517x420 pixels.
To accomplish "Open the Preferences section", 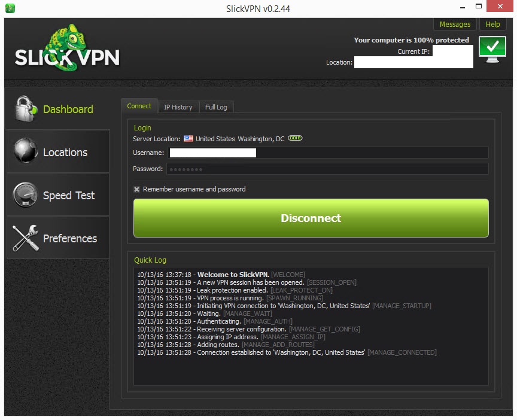I will click(x=58, y=238).
